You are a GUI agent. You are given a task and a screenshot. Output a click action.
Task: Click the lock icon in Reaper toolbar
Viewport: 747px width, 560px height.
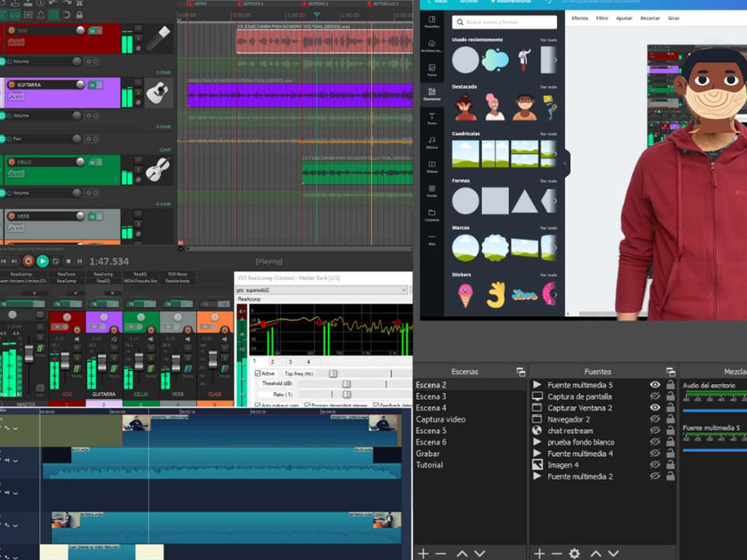[79, 15]
